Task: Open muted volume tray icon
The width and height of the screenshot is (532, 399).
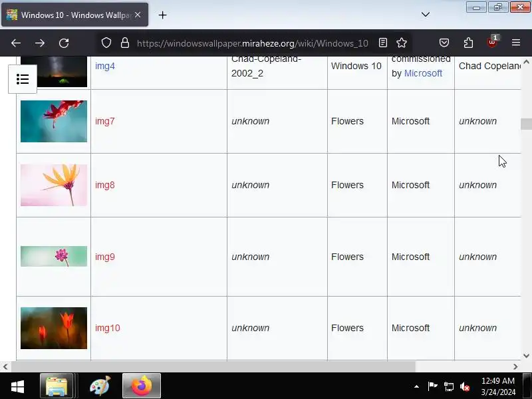Action: (465, 386)
